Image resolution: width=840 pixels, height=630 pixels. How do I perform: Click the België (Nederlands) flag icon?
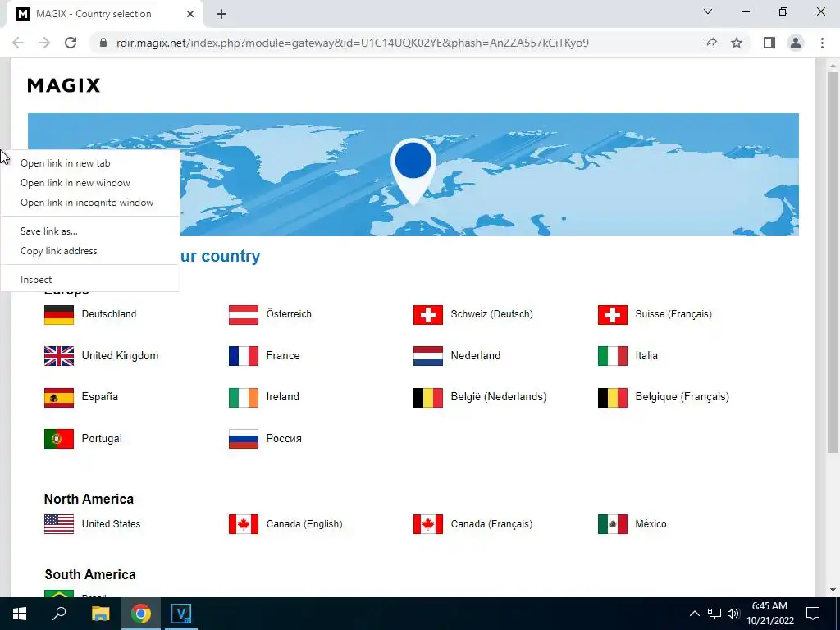pos(428,398)
